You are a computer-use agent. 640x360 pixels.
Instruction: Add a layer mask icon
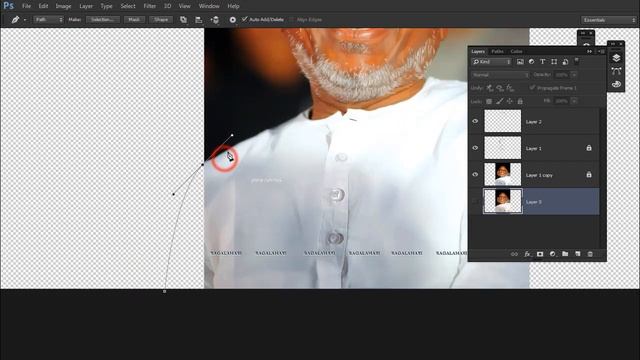tap(540, 254)
